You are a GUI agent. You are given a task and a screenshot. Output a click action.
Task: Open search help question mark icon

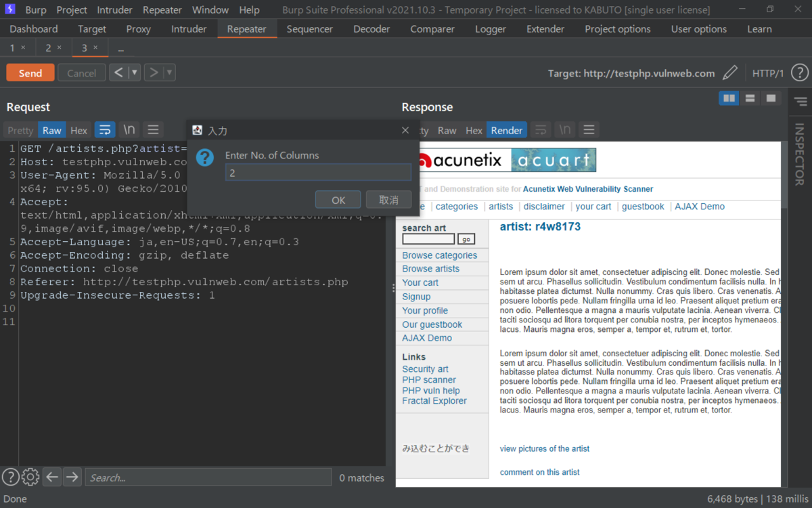click(10, 477)
